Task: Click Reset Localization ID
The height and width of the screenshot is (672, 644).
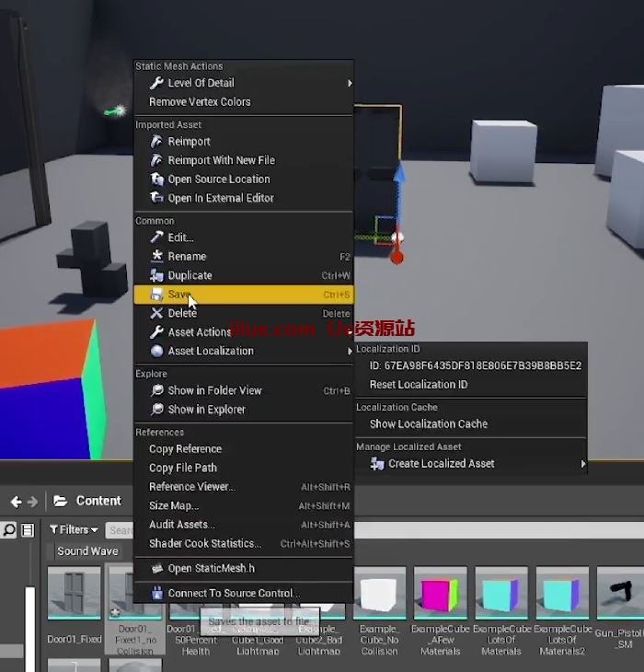Action: coord(419,385)
